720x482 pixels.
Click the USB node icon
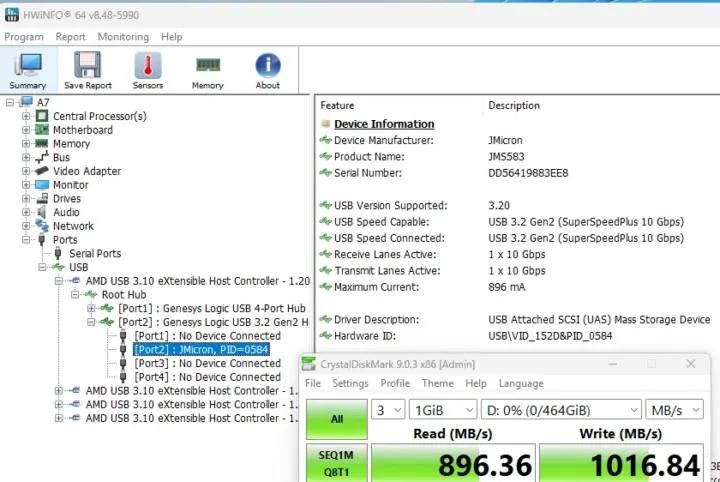coord(58,267)
